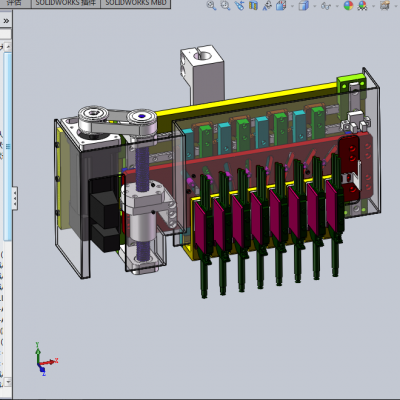Click the View Orientation cube icon

click(x=281, y=5)
